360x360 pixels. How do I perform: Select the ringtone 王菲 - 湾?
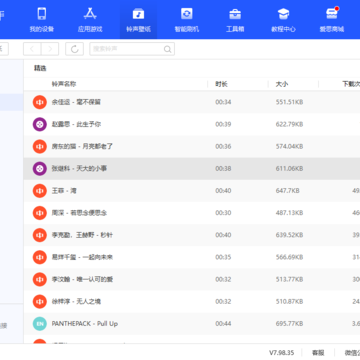tap(64, 191)
